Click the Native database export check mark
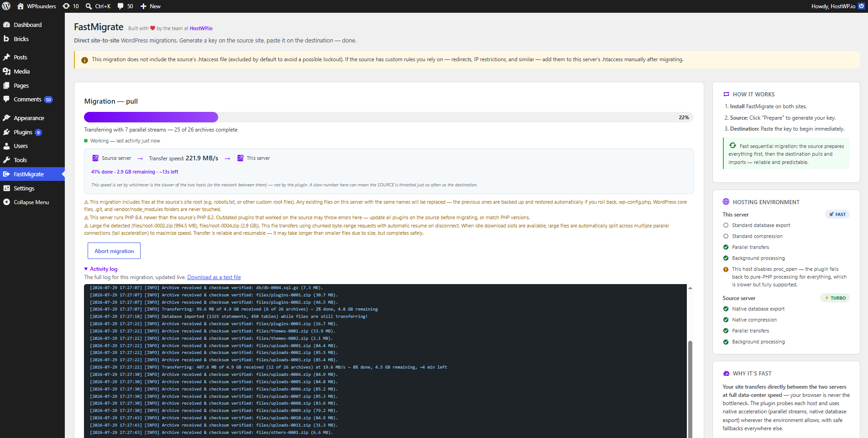Viewport: 868px width, 438px height. click(x=726, y=309)
